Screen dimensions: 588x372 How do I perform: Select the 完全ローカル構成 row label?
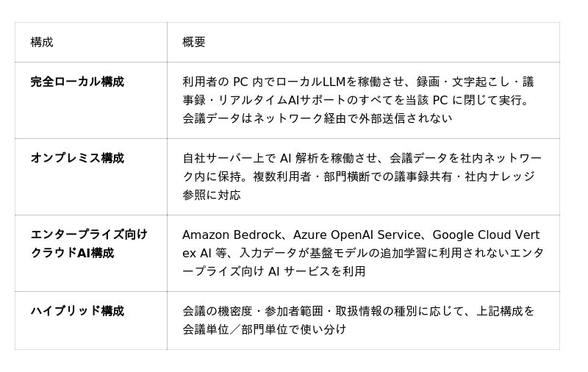click(x=77, y=82)
